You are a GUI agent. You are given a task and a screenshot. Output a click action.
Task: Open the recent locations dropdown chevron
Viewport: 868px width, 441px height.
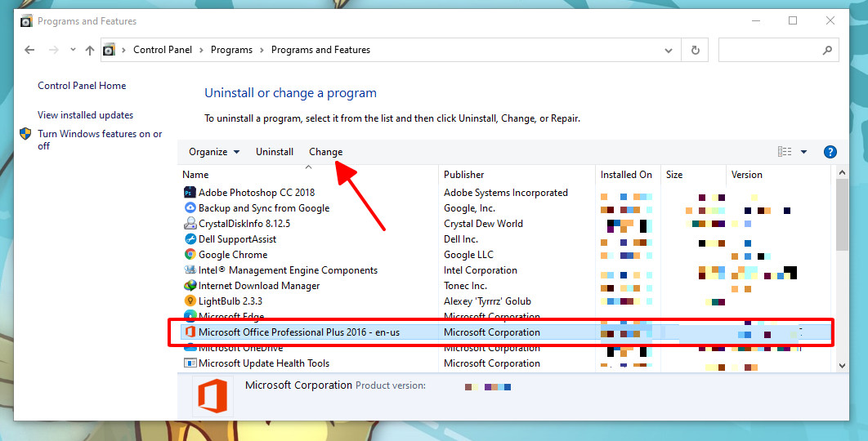click(73, 50)
